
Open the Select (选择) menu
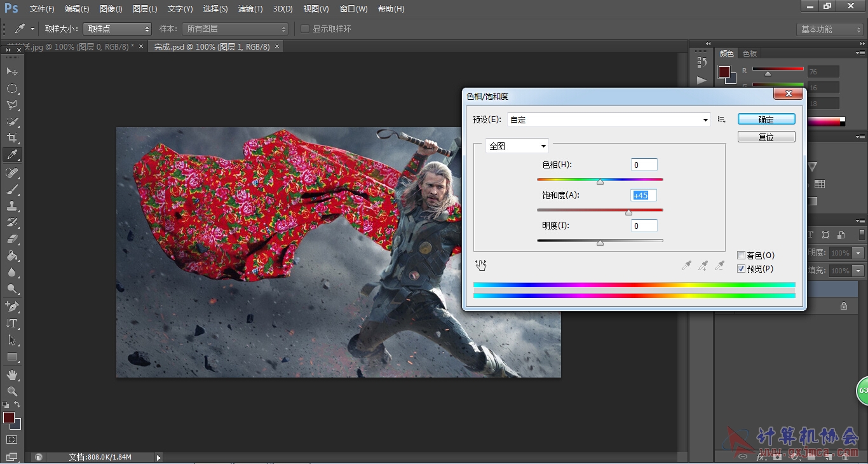click(x=215, y=9)
